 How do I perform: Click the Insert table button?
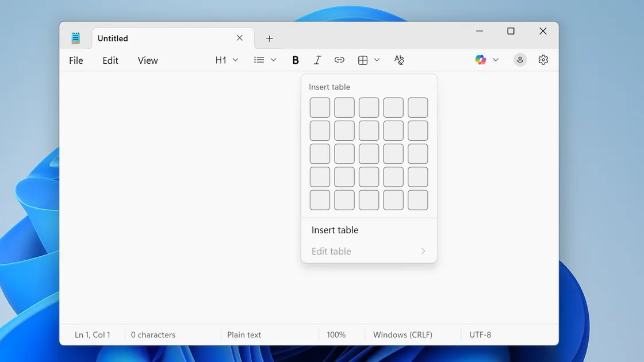click(x=335, y=230)
